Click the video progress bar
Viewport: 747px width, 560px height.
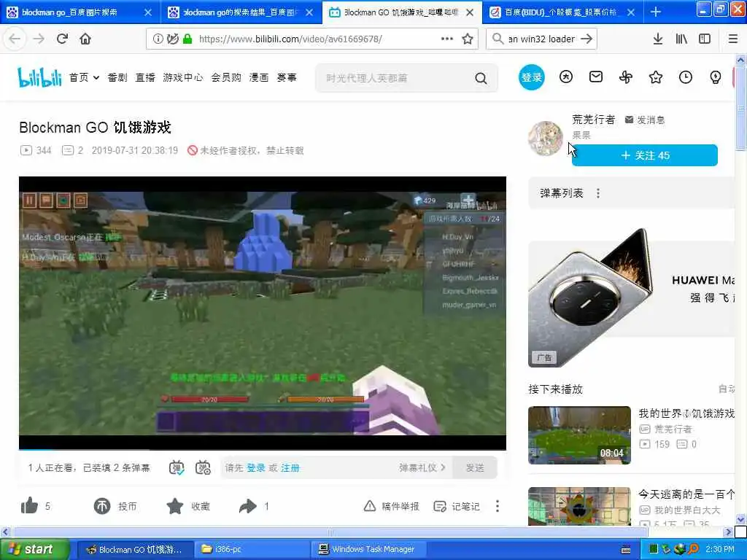click(263, 448)
